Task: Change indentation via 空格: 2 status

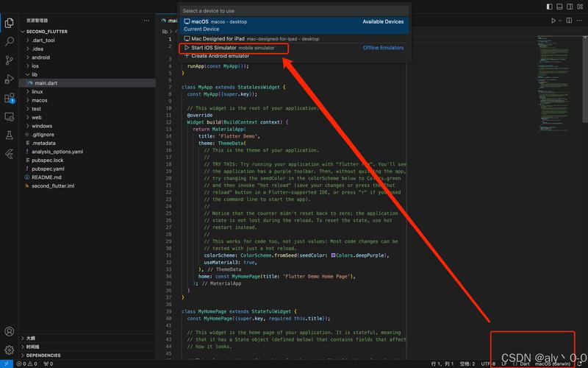Action: [467, 364]
